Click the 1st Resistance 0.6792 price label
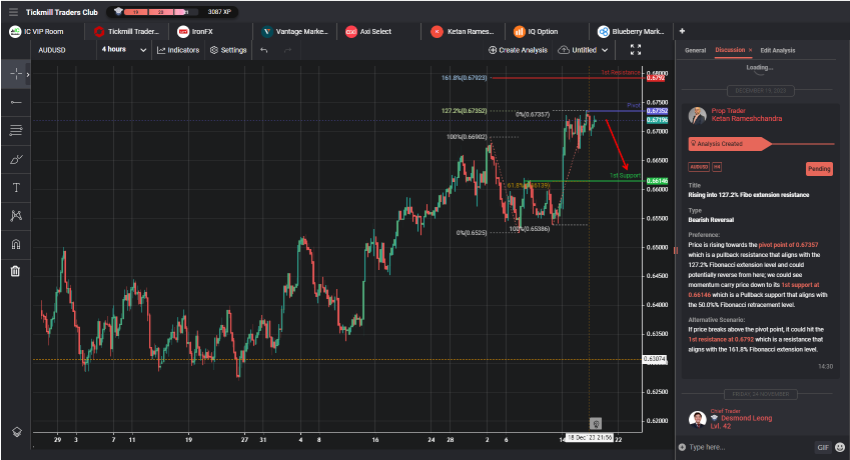Screen dimensions: 850x460 [x=656, y=78]
